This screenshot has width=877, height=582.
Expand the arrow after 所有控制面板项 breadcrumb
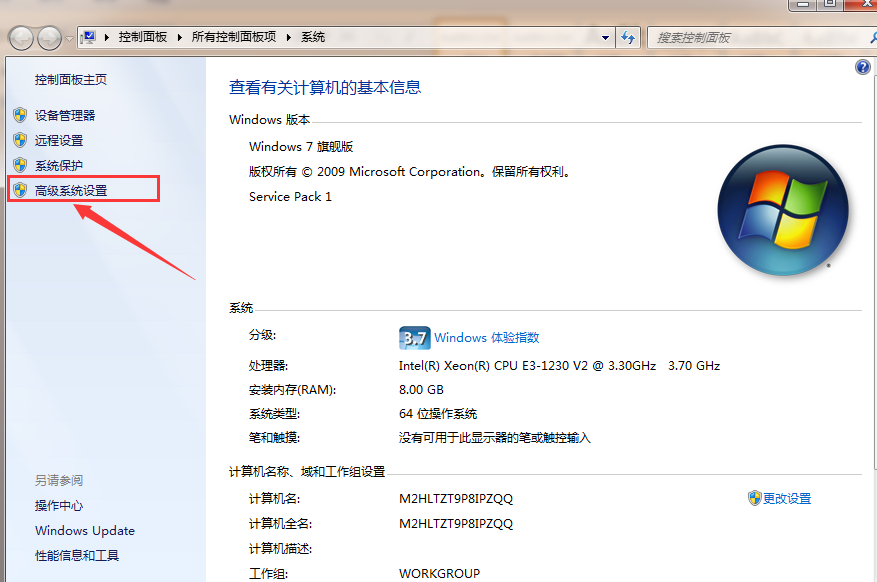pyautogui.click(x=289, y=37)
